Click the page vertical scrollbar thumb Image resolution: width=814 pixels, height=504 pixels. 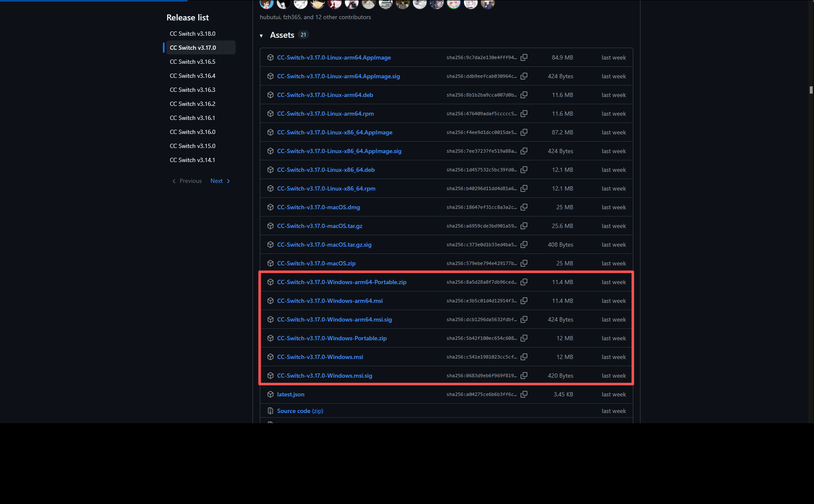pyautogui.click(x=811, y=90)
